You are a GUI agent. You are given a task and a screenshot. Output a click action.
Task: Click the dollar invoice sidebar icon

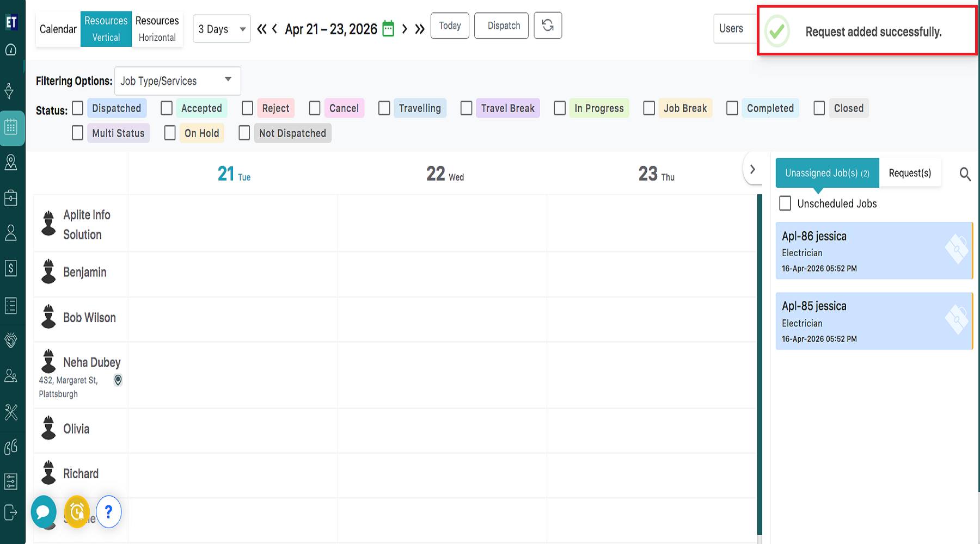pyautogui.click(x=11, y=268)
